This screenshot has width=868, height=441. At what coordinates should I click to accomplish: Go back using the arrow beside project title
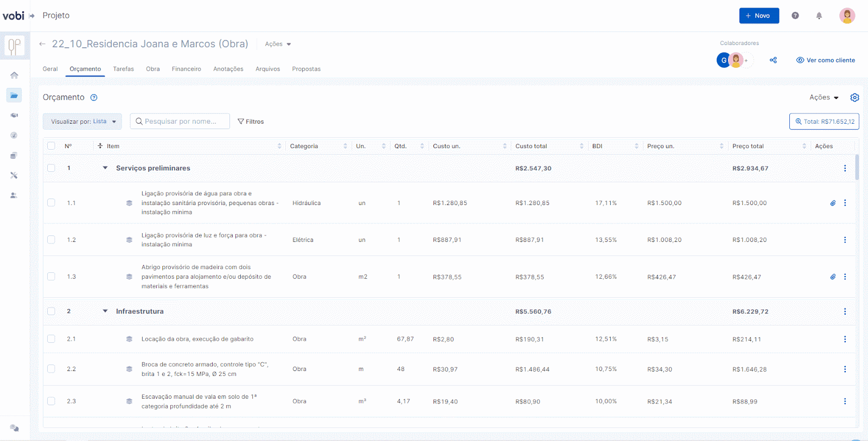[42, 44]
